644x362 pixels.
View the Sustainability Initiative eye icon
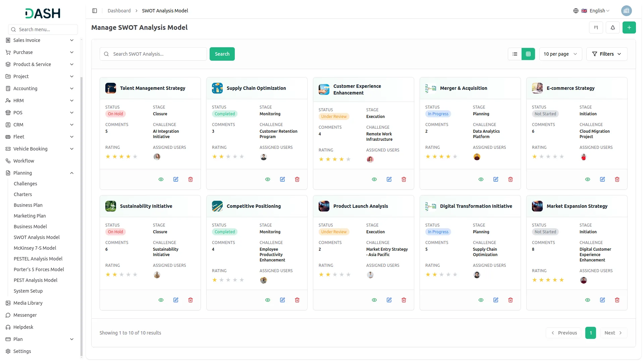click(161, 300)
